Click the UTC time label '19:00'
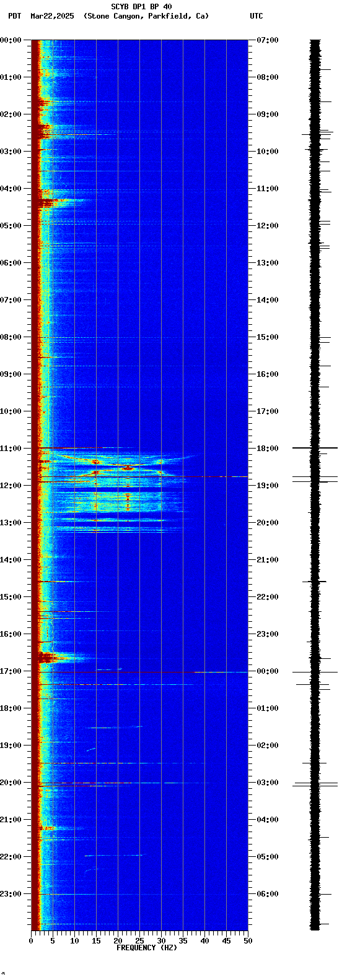 (267, 485)
